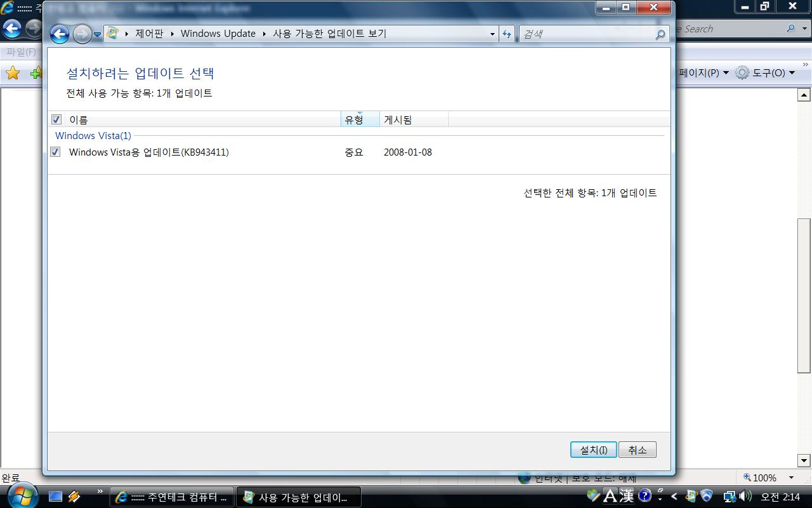Maximize the Windows Update window

coord(626,8)
